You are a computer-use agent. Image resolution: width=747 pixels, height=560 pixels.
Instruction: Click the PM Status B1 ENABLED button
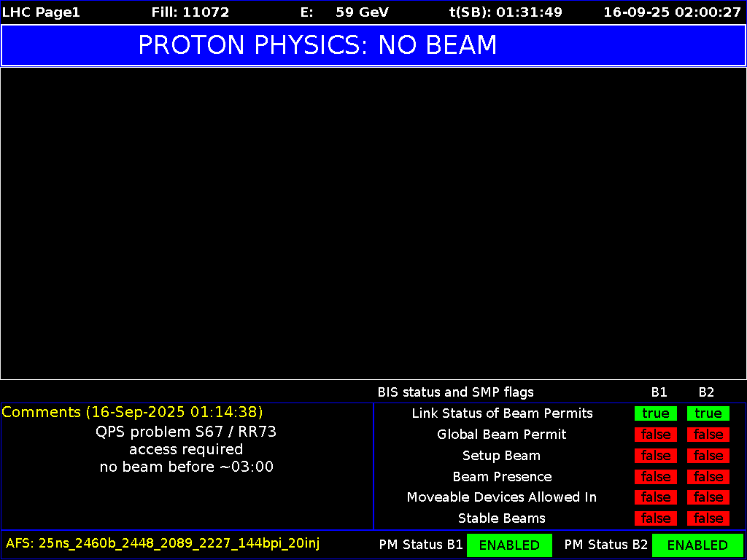[509, 545]
